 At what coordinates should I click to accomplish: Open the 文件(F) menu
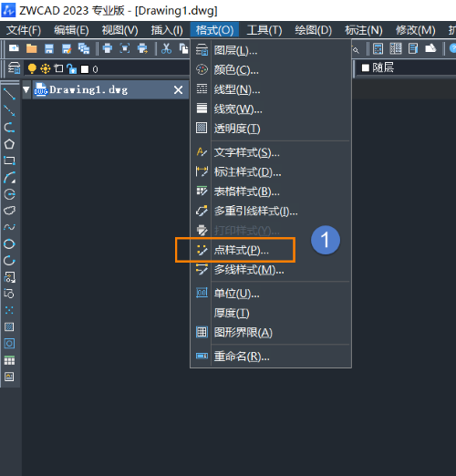(x=24, y=30)
